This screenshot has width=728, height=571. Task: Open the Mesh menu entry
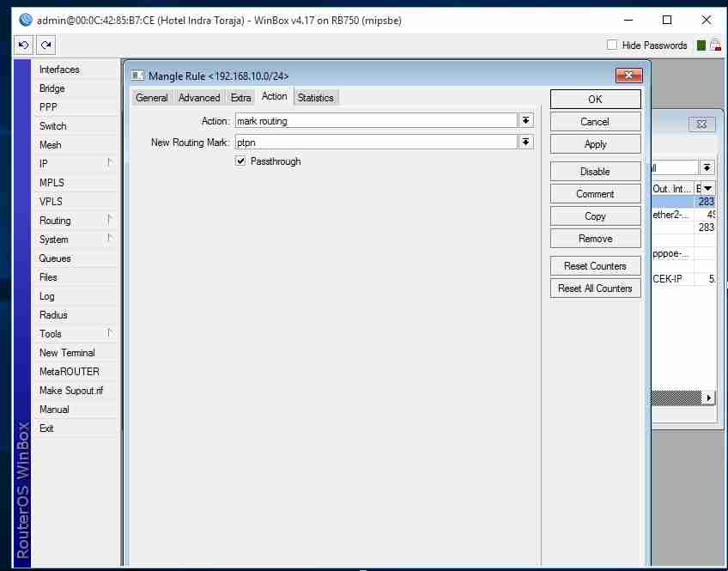[76, 145]
